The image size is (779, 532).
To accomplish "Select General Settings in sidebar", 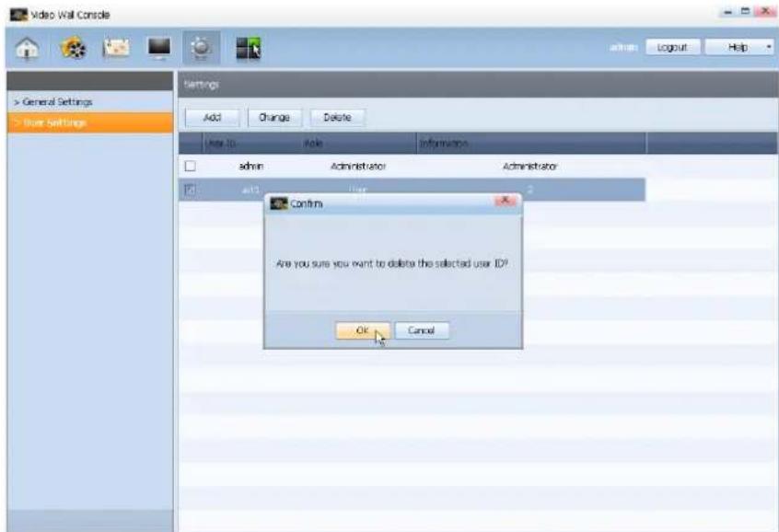I will click(x=53, y=102).
